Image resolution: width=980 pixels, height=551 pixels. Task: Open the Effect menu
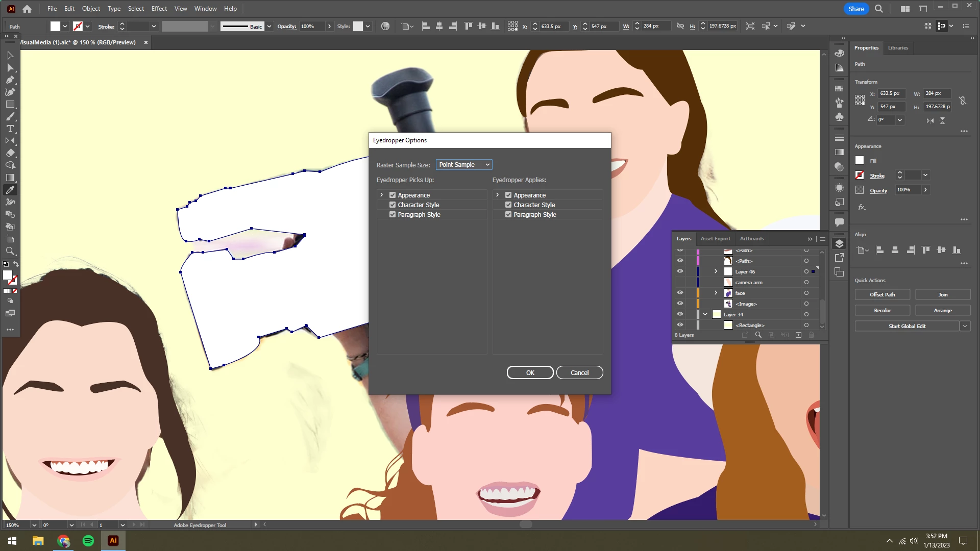(x=159, y=9)
